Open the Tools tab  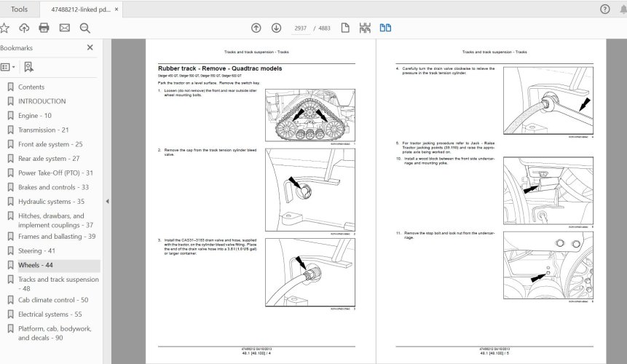(x=19, y=9)
